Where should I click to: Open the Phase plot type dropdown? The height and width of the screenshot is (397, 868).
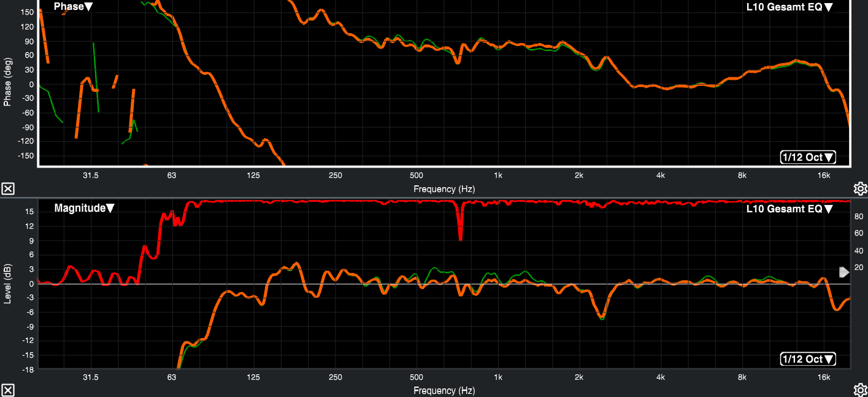click(74, 7)
